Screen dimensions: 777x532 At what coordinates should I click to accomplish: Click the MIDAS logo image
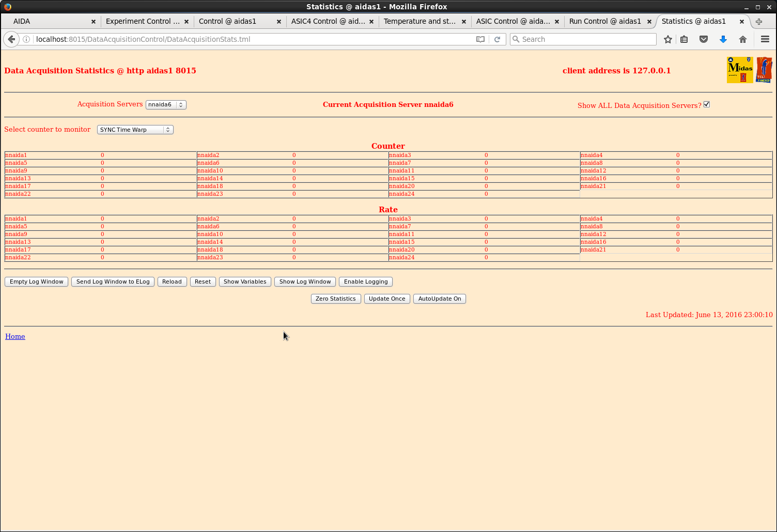click(x=740, y=70)
